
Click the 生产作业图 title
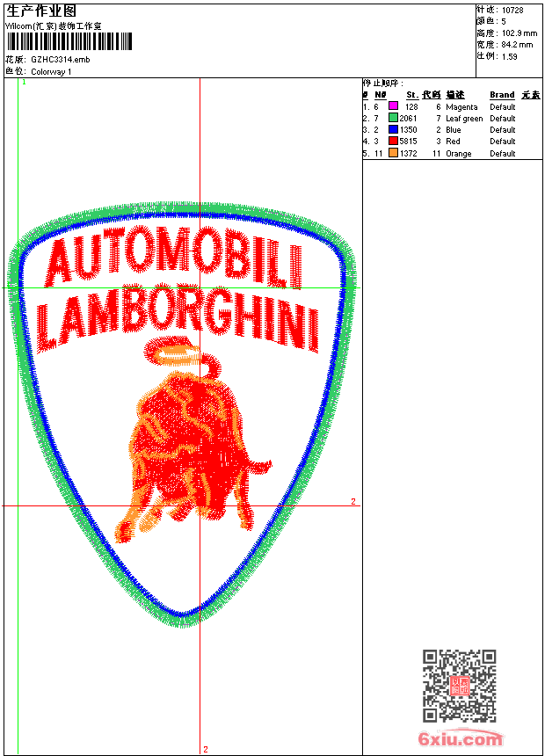click(x=41, y=11)
